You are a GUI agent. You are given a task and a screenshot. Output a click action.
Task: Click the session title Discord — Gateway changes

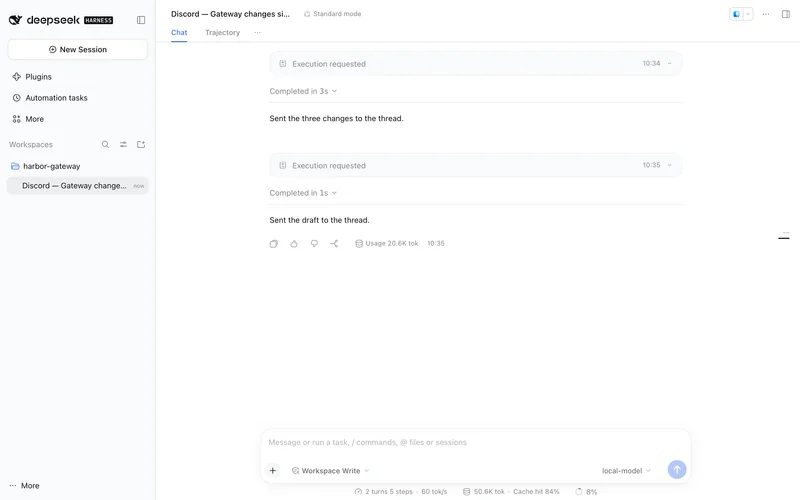[x=230, y=14]
